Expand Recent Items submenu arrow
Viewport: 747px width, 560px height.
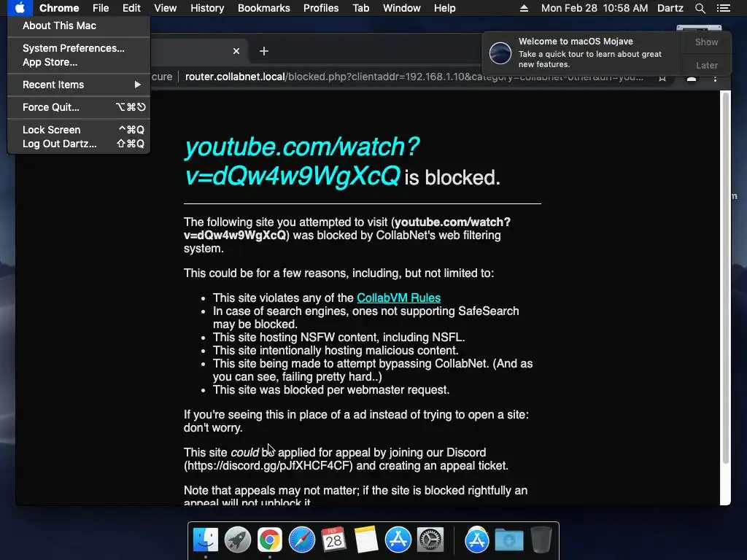coord(137,85)
